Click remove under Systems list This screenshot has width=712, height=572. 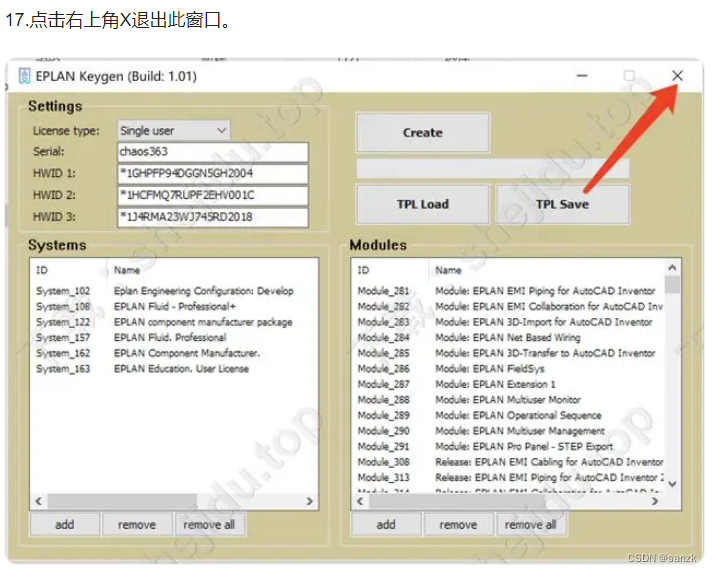137,525
